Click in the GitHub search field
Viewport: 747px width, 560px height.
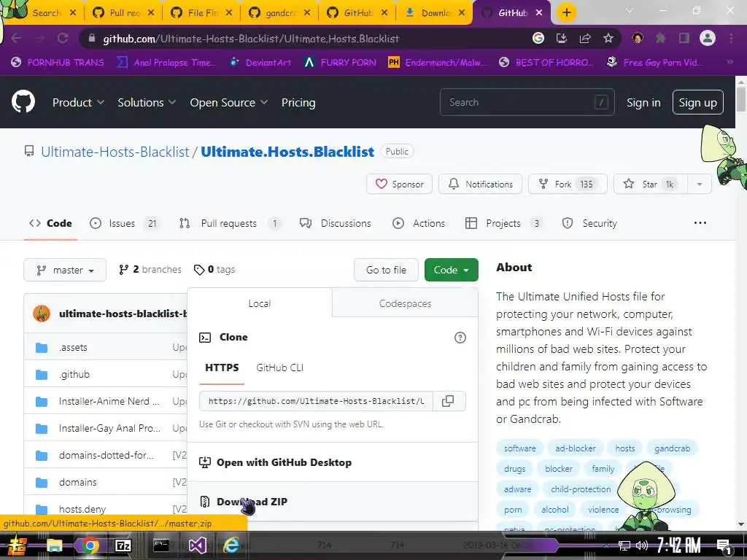pyautogui.click(x=527, y=102)
